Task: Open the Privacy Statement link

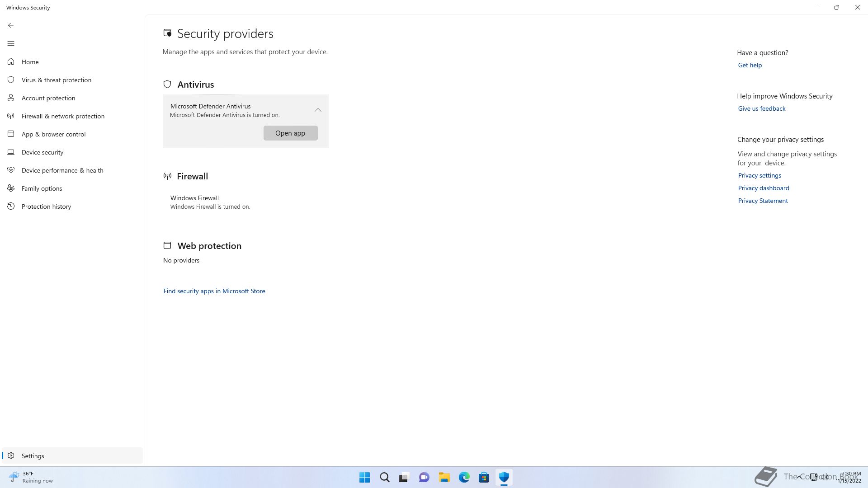Action: click(763, 201)
